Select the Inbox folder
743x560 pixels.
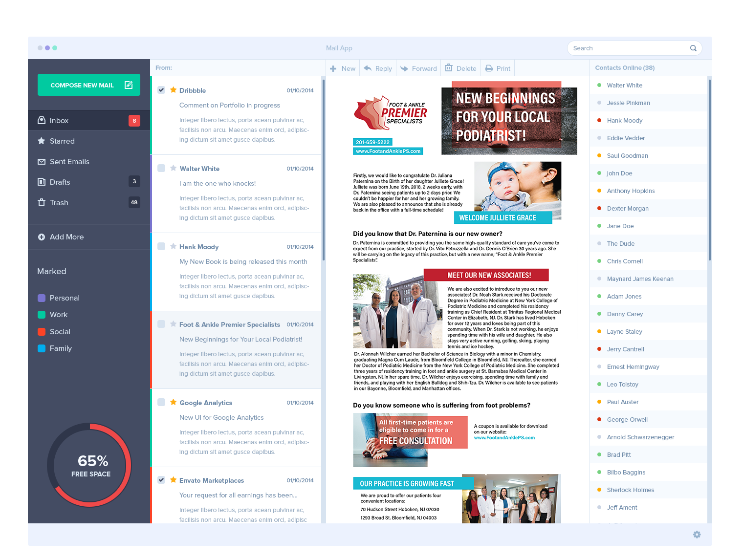(89, 120)
